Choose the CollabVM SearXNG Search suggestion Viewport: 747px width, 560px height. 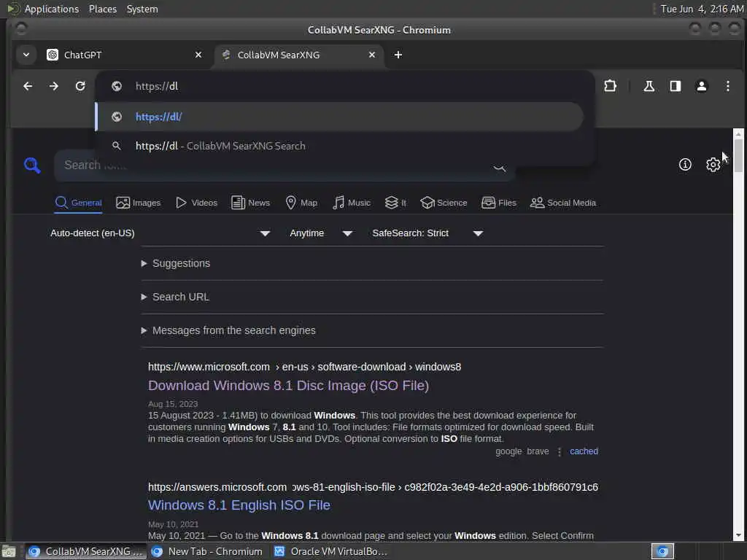click(x=339, y=146)
